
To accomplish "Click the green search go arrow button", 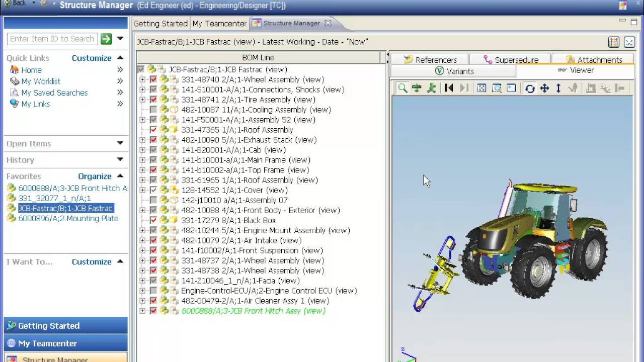I will pos(106,39).
